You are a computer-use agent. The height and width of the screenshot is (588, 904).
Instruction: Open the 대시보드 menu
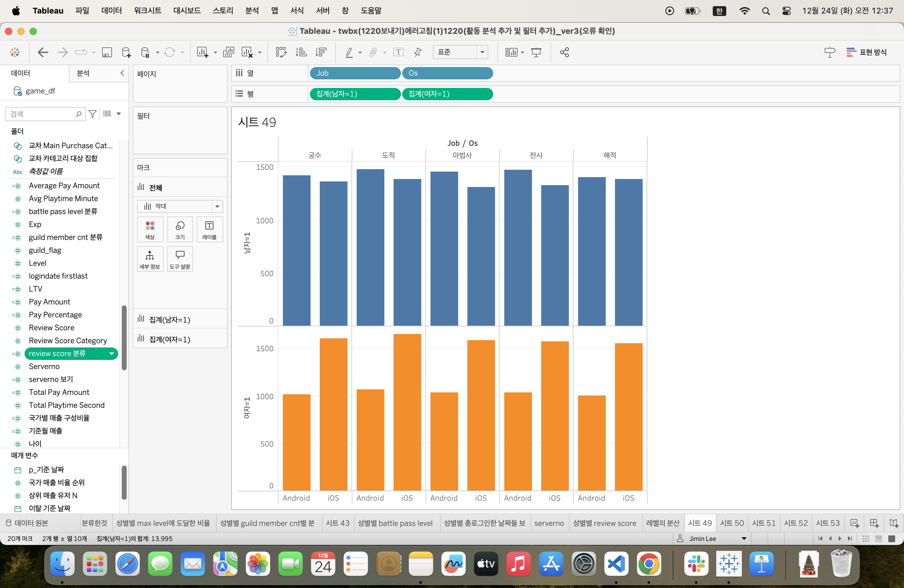click(x=187, y=11)
